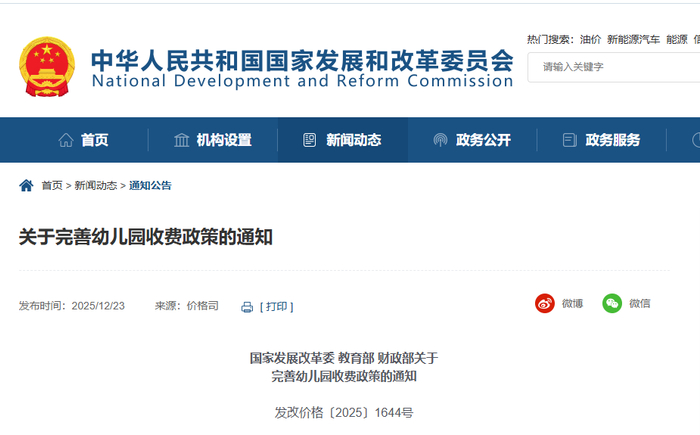The height and width of the screenshot is (435, 700).
Task: Click the line 国家发展改革委 教育部 财政部关于
Action: click(x=344, y=358)
